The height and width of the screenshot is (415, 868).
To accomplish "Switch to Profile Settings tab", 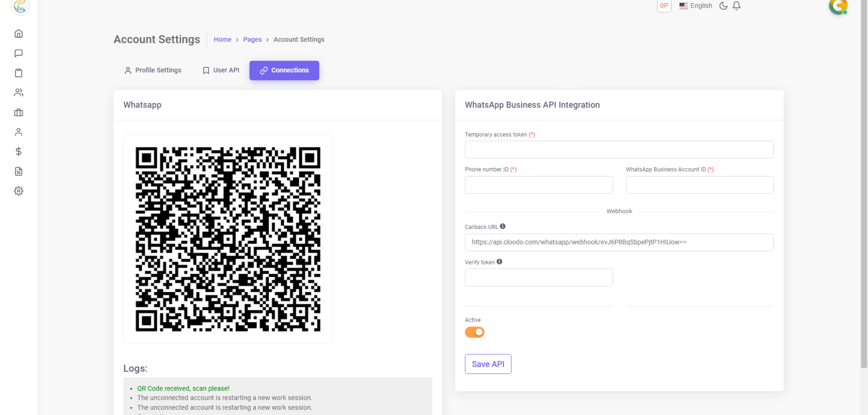I will click(153, 70).
